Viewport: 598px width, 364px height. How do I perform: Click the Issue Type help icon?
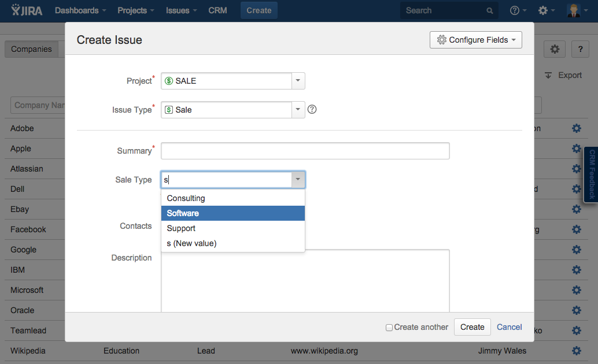(312, 109)
